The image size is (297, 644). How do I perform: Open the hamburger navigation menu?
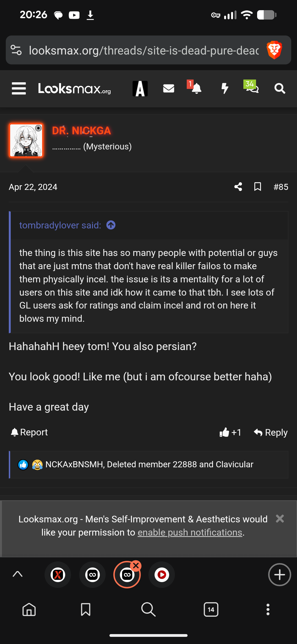[19, 89]
